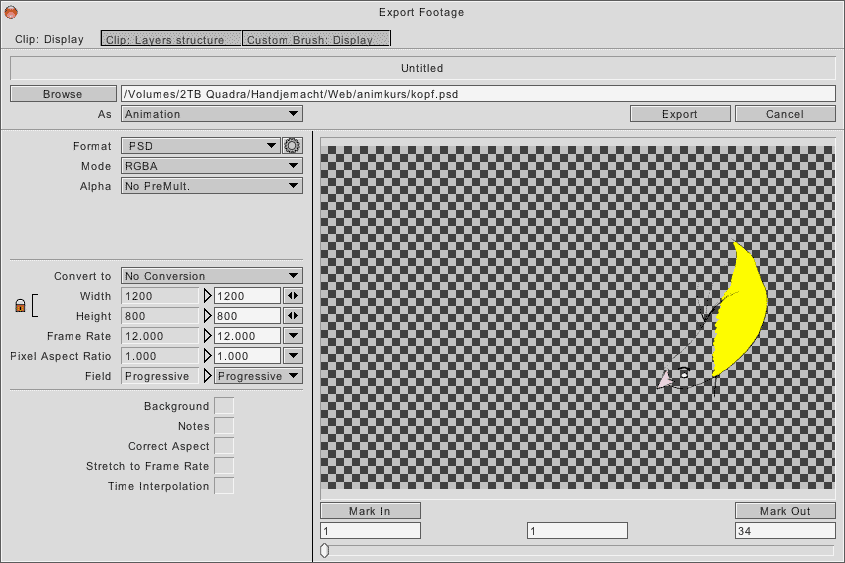This screenshot has height=563, width=845.
Task: Copy Pixel Aspect Ratio via triangle arrow
Action: point(207,356)
